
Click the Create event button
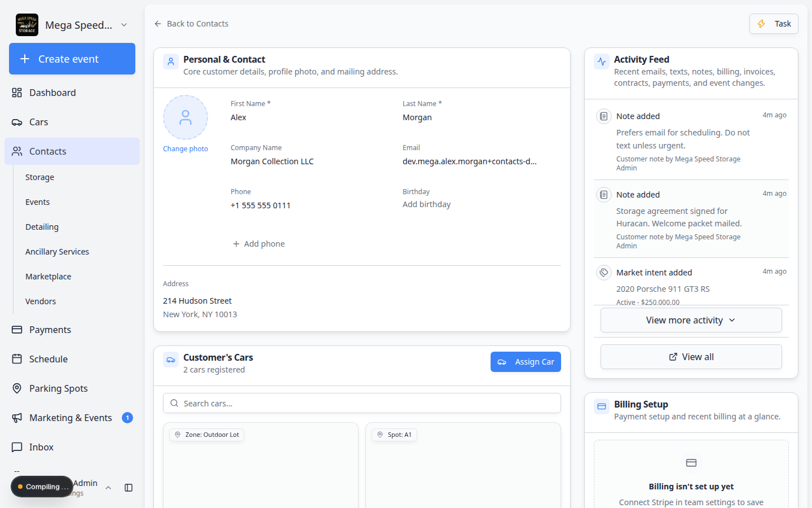(x=72, y=59)
